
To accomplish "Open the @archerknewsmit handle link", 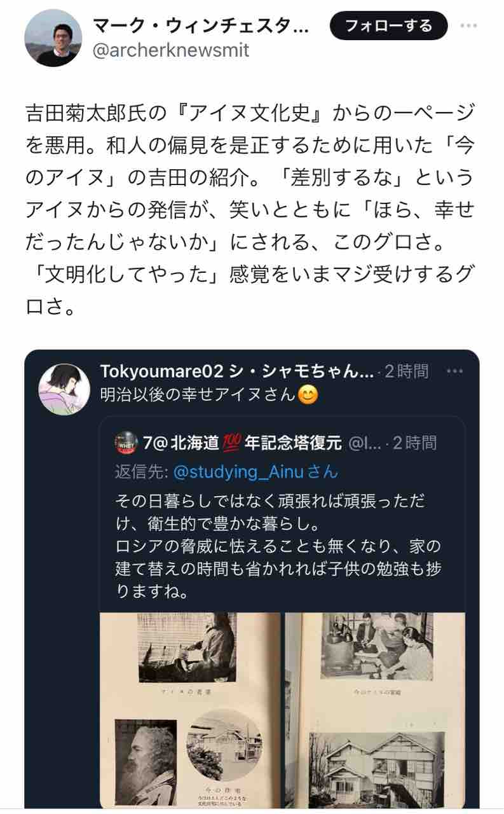I will pos(171,50).
